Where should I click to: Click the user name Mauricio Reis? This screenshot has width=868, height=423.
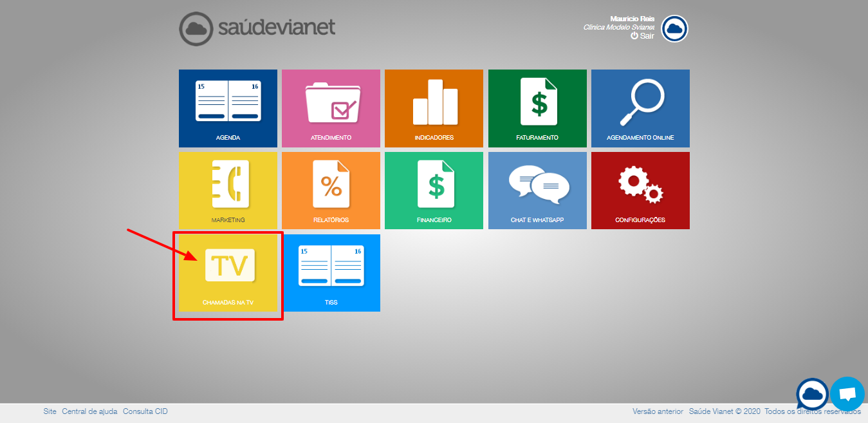tap(632, 19)
